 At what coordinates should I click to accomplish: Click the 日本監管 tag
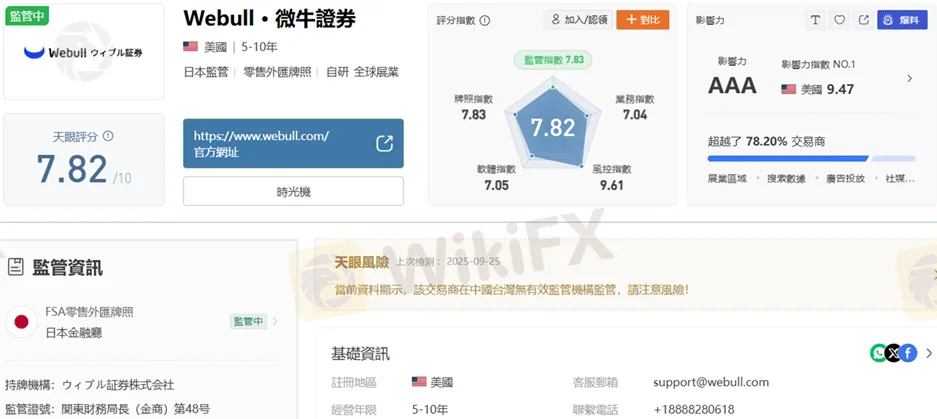click(x=206, y=72)
